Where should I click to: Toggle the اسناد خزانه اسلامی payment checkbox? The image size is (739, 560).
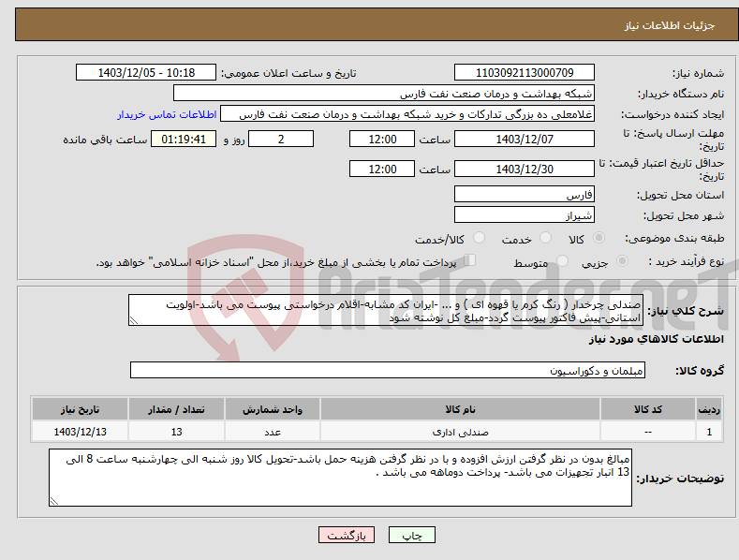[470, 259]
